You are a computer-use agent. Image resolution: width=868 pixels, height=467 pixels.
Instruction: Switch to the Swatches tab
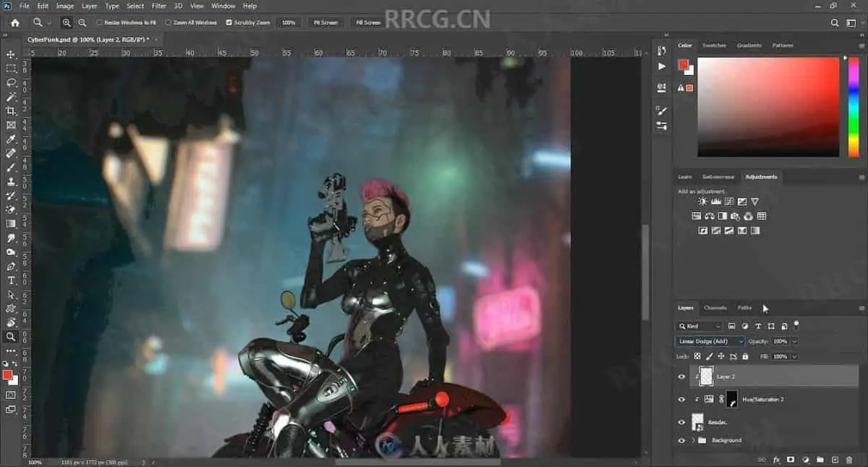pos(715,45)
